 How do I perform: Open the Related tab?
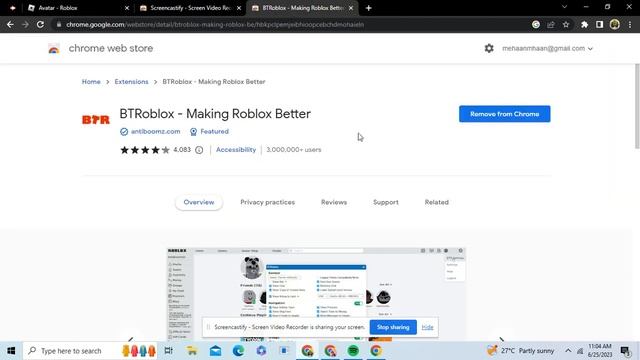(x=436, y=202)
